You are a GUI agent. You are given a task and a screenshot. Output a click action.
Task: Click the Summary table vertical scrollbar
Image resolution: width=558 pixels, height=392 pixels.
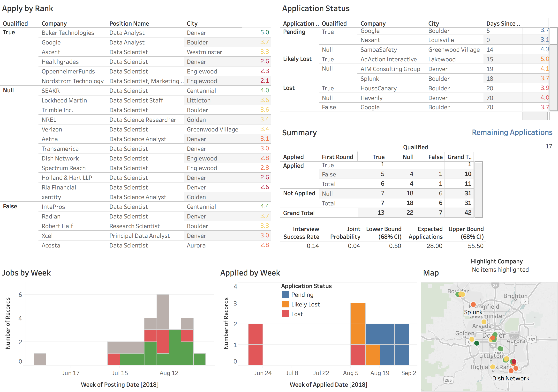[x=478, y=189]
